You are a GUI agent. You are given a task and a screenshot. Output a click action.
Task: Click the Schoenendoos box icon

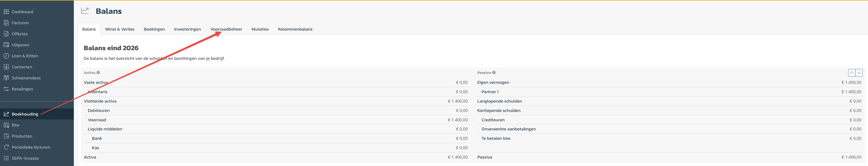6,78
